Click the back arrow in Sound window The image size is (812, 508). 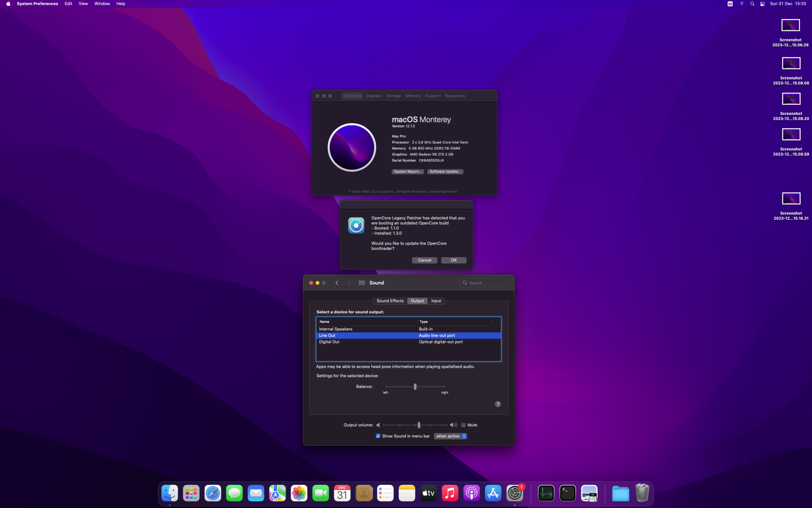[337, 283]
